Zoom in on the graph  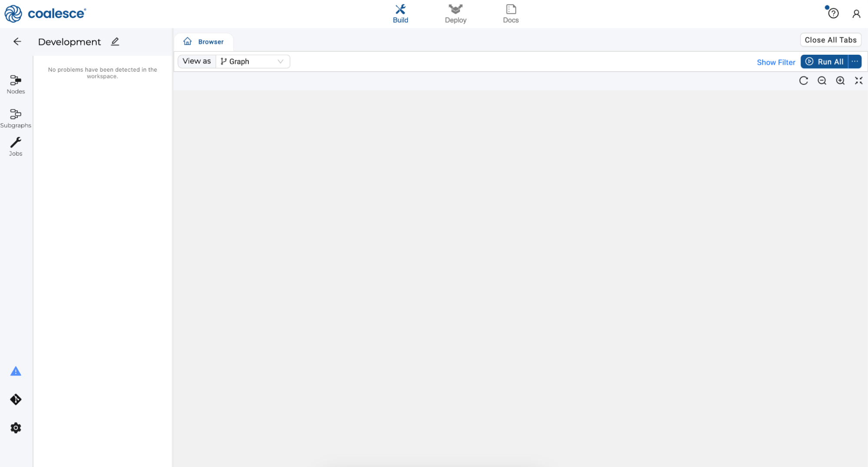click(840, 81)
